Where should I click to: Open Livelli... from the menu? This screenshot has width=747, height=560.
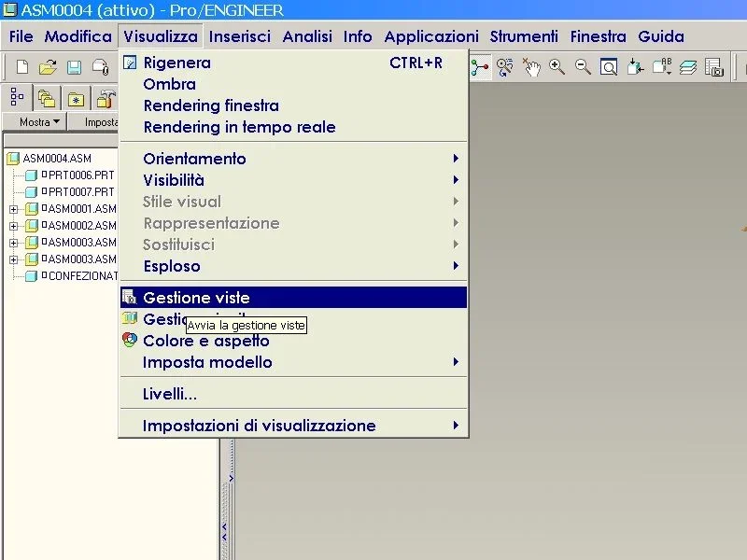tap(293, 394)
